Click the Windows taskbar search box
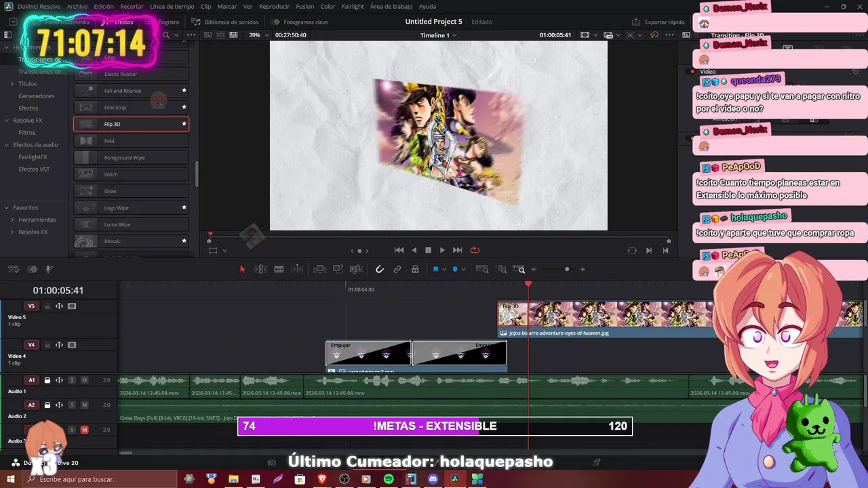Screen dimensions: 868x488 pos(100,479)
